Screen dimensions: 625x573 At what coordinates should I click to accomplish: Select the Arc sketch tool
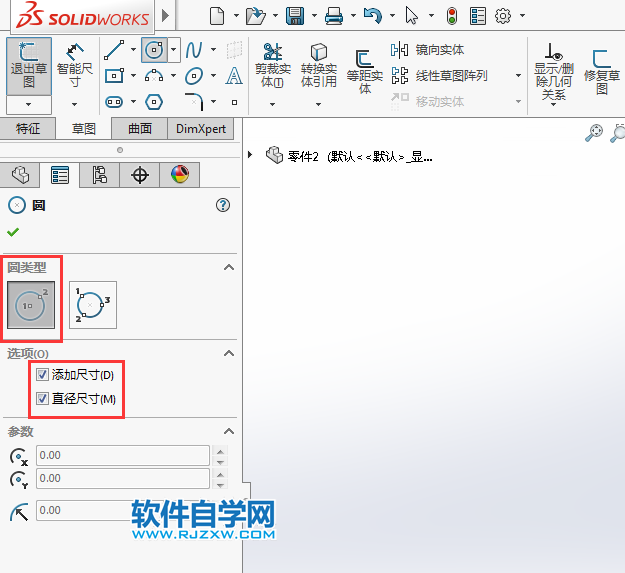coord(154,76)
